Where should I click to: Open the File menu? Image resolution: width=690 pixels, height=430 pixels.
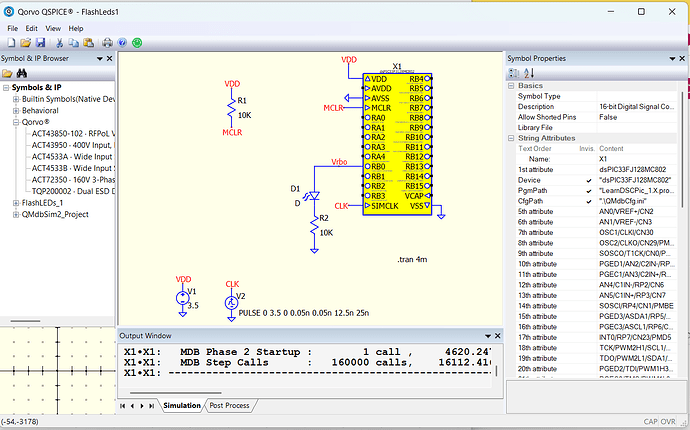pos(12,28)
